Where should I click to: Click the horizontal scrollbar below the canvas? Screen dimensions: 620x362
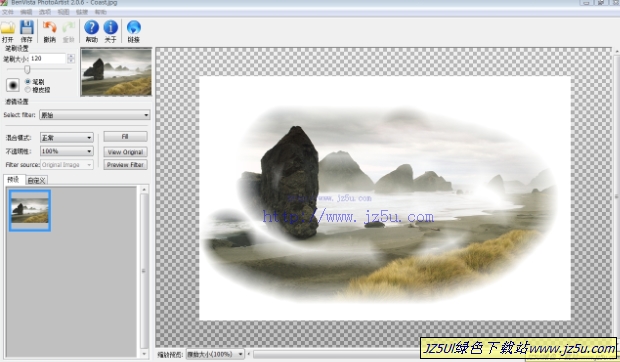[x=336, y=354]
